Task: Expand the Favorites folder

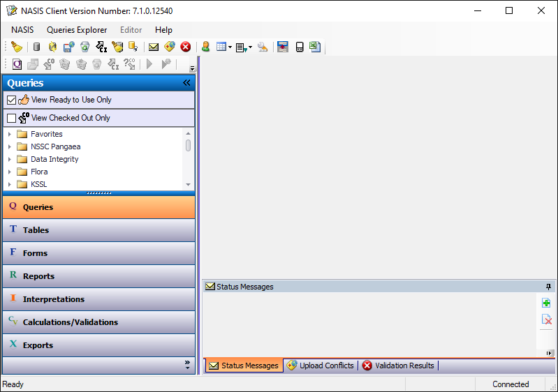Action: click(x=10, y=135)
